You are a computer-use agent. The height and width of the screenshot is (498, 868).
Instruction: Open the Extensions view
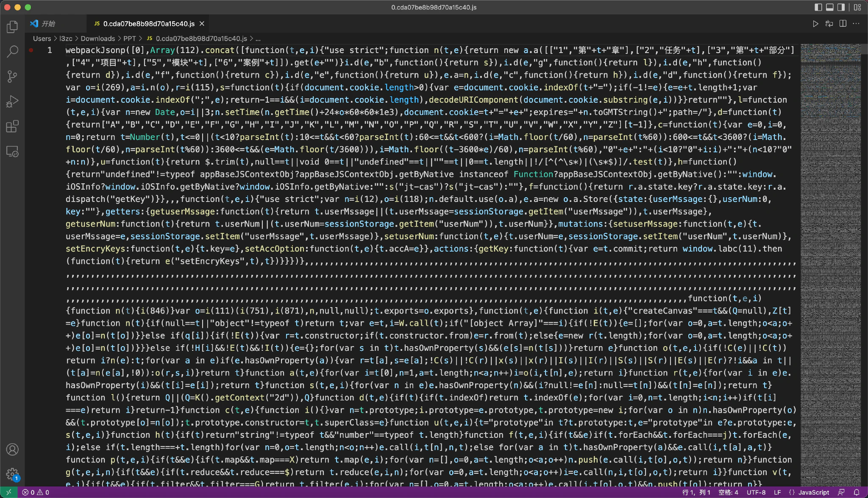[12, 126]
